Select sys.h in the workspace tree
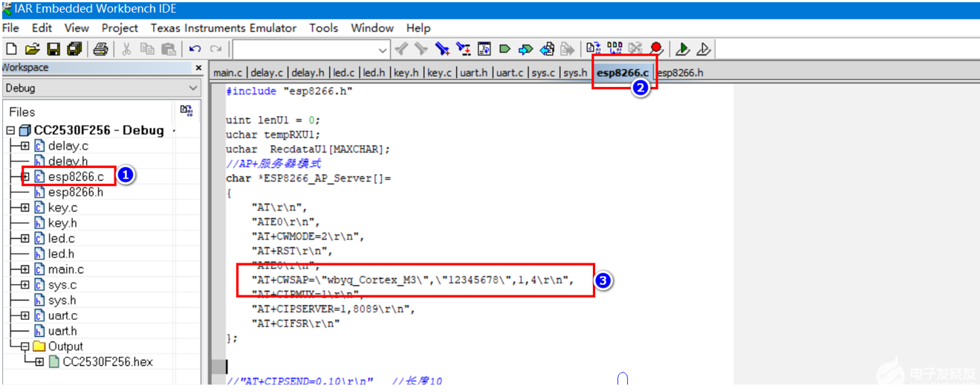 pos(56,301)
